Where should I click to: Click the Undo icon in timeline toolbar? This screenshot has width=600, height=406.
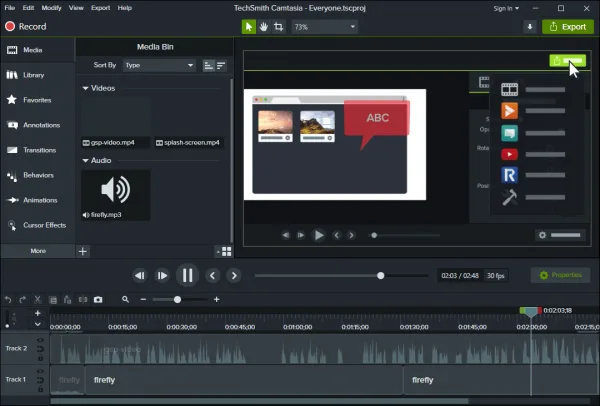click(x=8, y=300)
